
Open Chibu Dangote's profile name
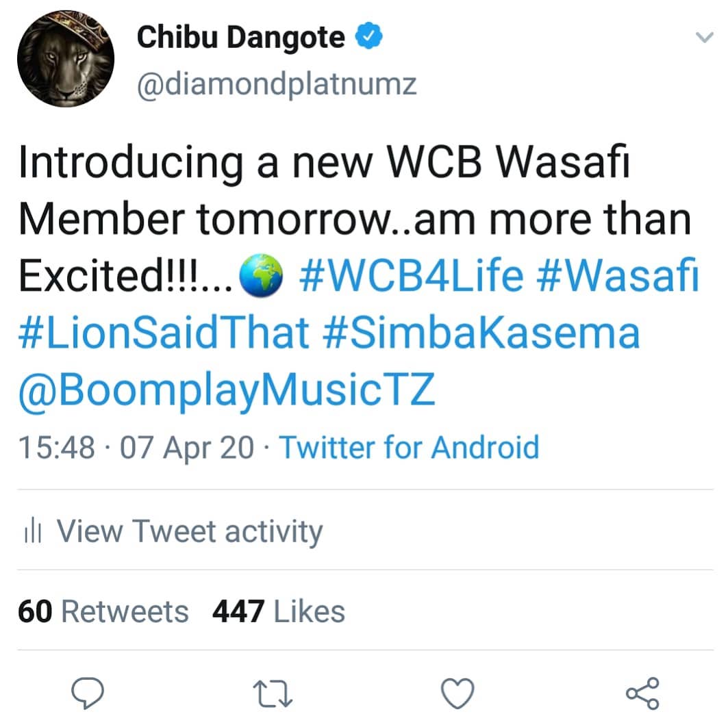(x=241, y=37)
